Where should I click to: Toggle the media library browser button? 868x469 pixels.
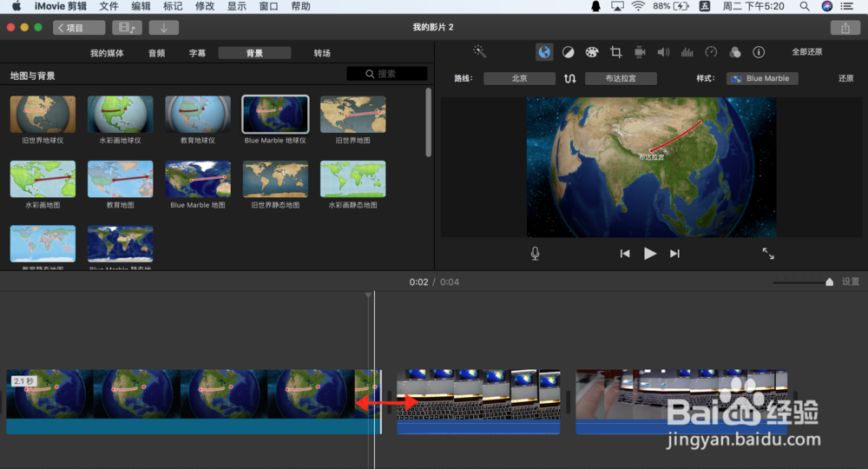127,28
